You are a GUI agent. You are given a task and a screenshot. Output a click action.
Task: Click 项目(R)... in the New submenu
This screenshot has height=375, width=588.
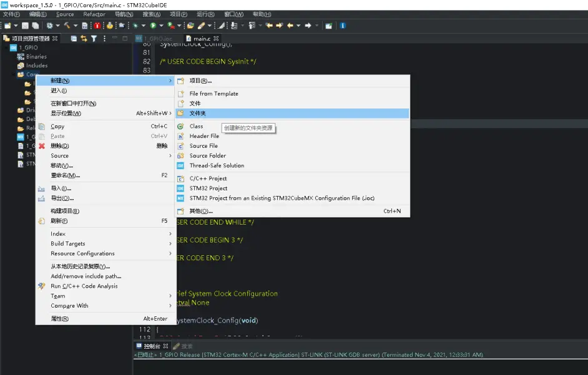(x=293, y=80)
